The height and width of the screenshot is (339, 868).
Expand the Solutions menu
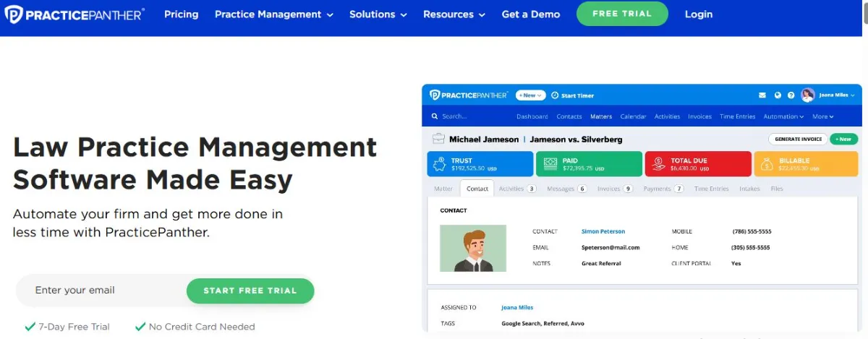378,14
